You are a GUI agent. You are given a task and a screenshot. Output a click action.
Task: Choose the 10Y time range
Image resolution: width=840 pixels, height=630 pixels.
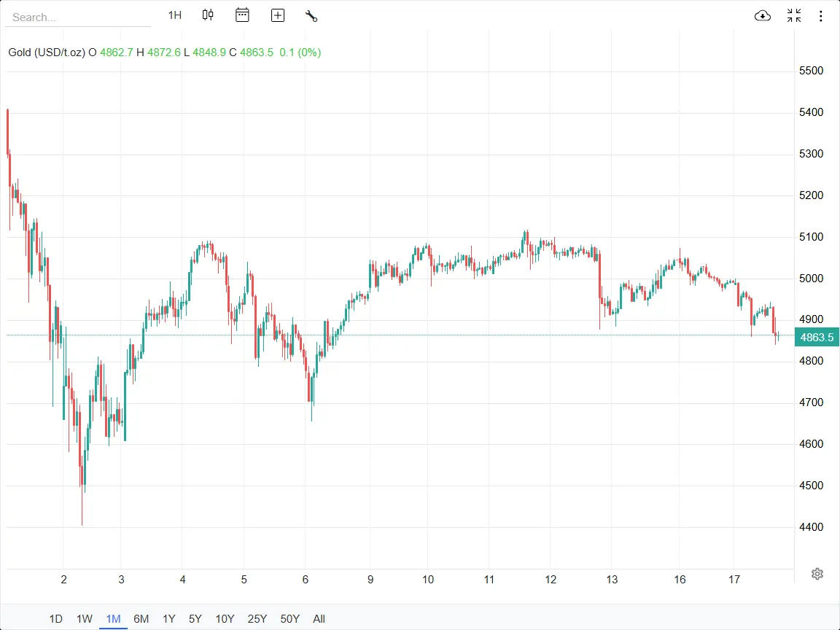[225, 619]
